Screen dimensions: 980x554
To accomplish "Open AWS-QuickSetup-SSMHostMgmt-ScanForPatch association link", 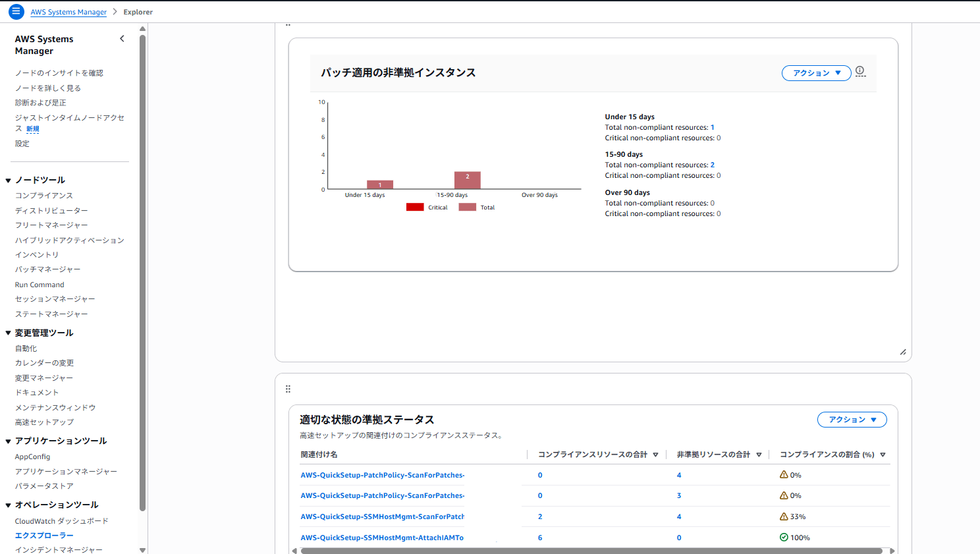I will (x=383, y=516).
